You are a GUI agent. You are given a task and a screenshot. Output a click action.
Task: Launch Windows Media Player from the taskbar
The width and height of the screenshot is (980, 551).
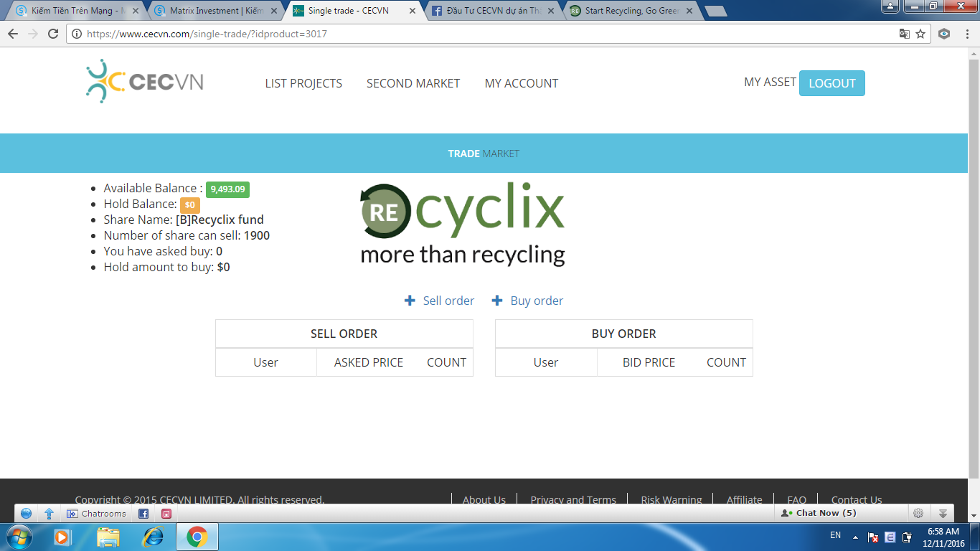click(x=62, y=537)
